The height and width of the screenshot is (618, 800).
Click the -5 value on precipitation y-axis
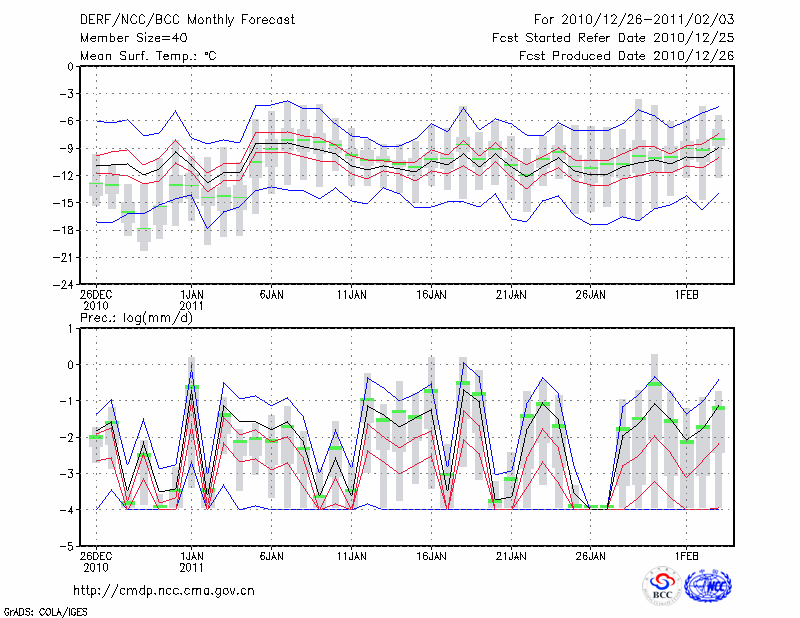click(x=68, y=547)
